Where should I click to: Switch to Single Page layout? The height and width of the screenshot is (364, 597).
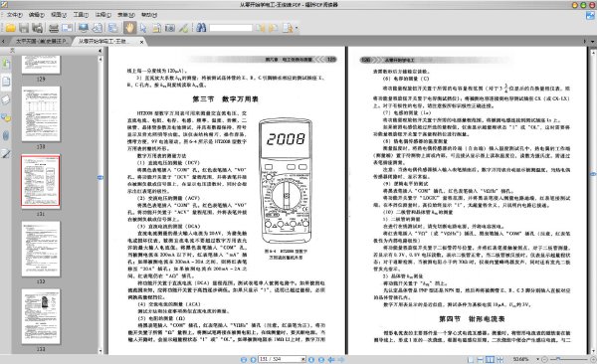[x=471, y=359]
